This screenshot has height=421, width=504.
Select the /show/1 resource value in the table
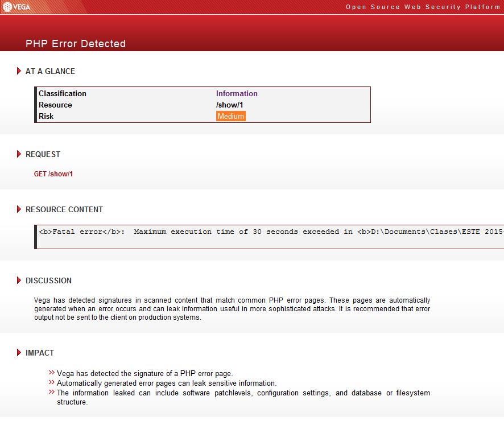(229, 105)
